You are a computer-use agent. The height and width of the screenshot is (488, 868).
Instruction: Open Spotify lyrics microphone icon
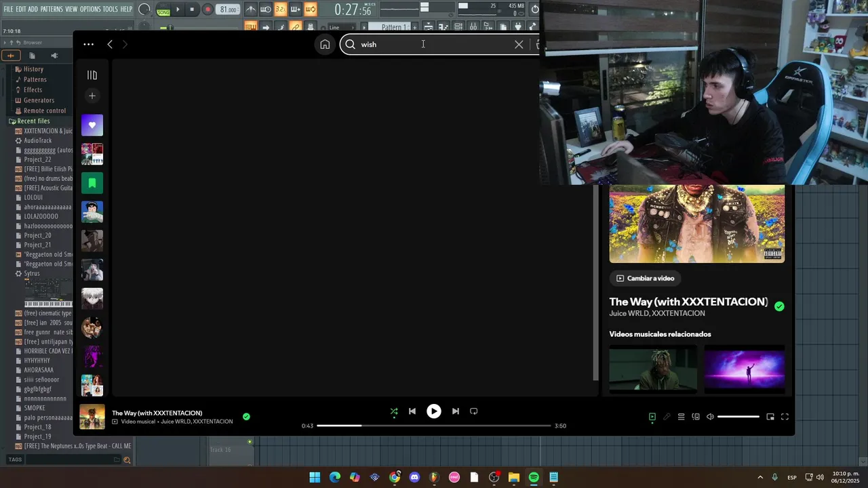(667, 417)
